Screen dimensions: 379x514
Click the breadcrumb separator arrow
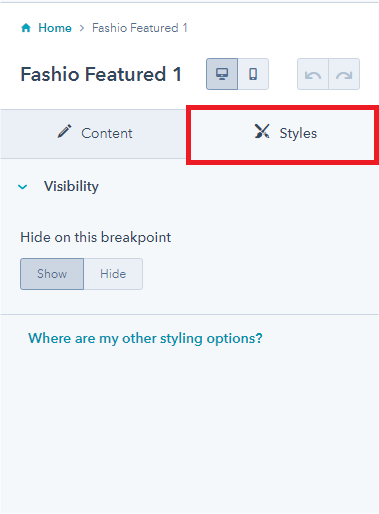point(82,28)
